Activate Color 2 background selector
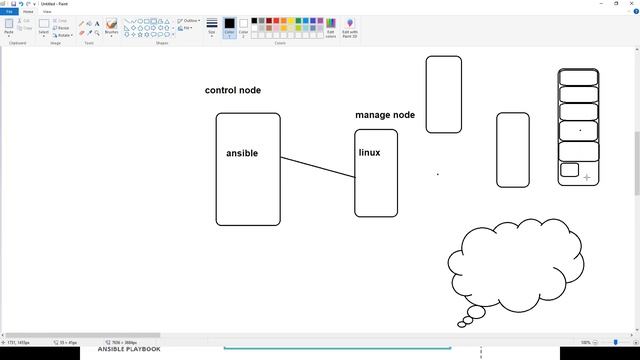Viewport: 640px width, 360px height. coord(243,28)
